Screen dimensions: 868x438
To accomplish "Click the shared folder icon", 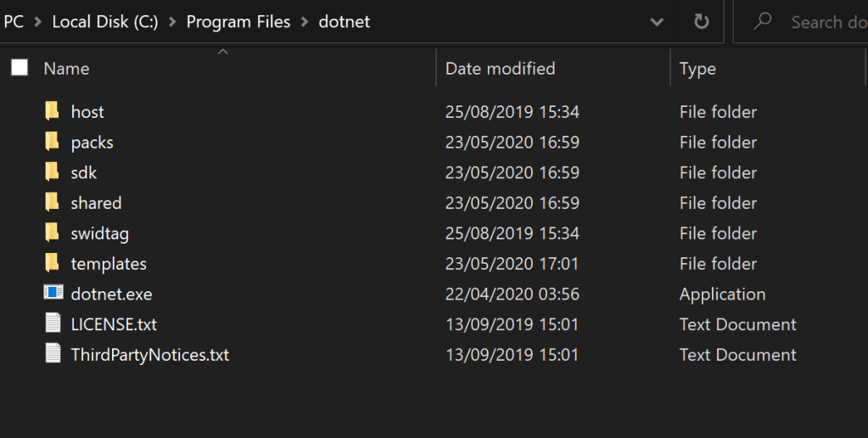I will click(53, 203).
